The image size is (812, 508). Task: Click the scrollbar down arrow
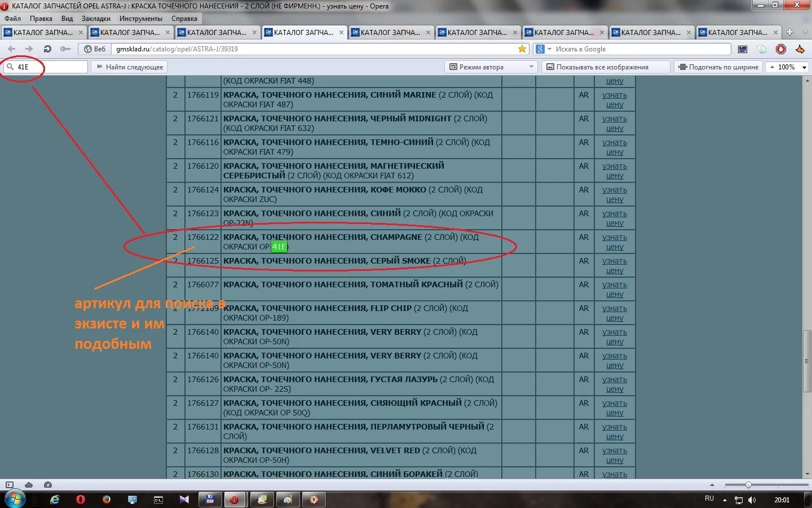click(807, 474)
